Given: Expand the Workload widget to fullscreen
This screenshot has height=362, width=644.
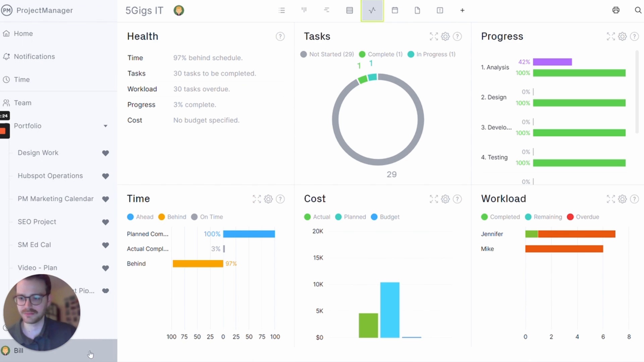Looking at the screenshot, I should tap(611, 199).
